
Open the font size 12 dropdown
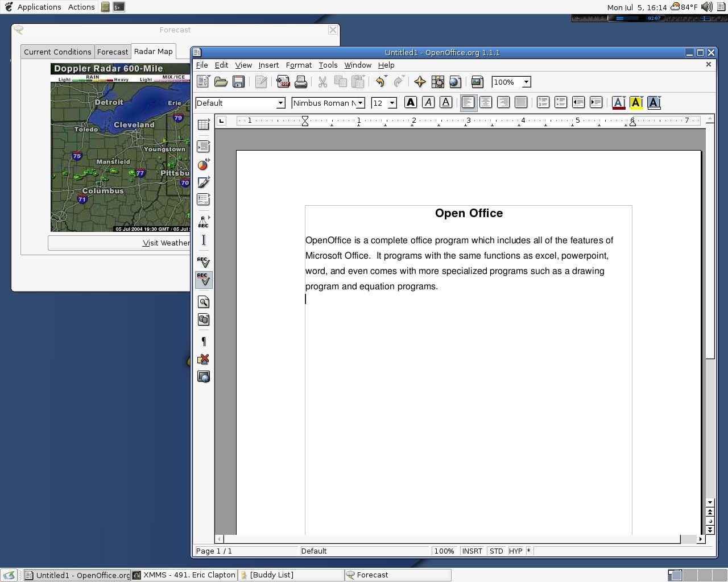392,103
